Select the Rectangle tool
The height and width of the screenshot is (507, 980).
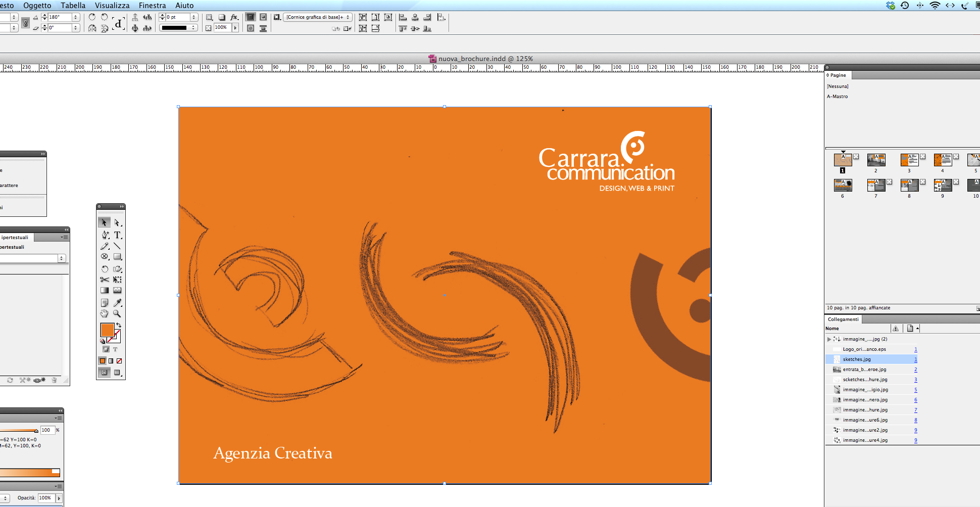click(117, 257)
